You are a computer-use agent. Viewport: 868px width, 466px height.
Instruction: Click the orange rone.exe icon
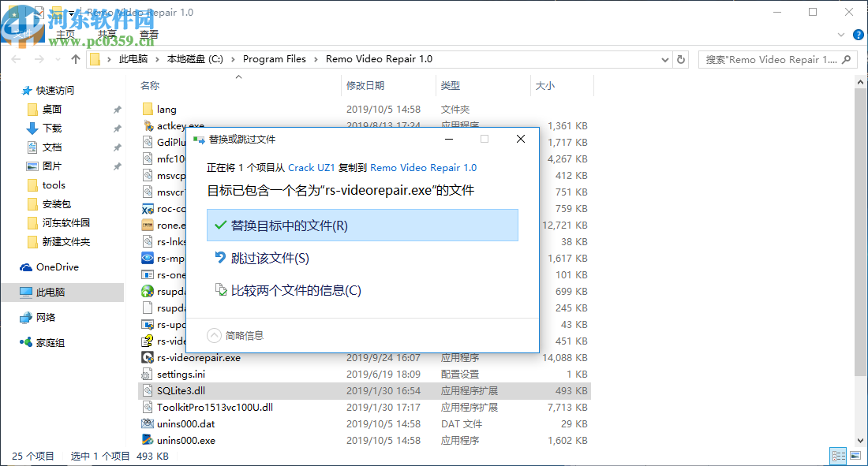[146, 225]
